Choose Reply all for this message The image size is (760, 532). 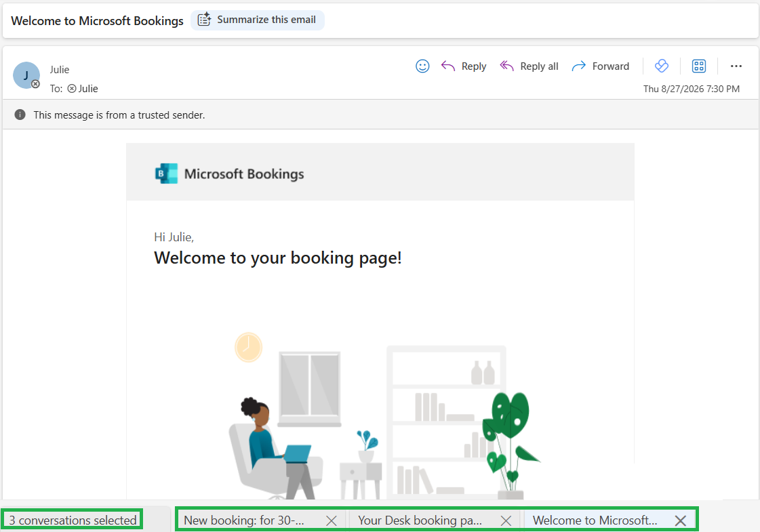(529, 66)
